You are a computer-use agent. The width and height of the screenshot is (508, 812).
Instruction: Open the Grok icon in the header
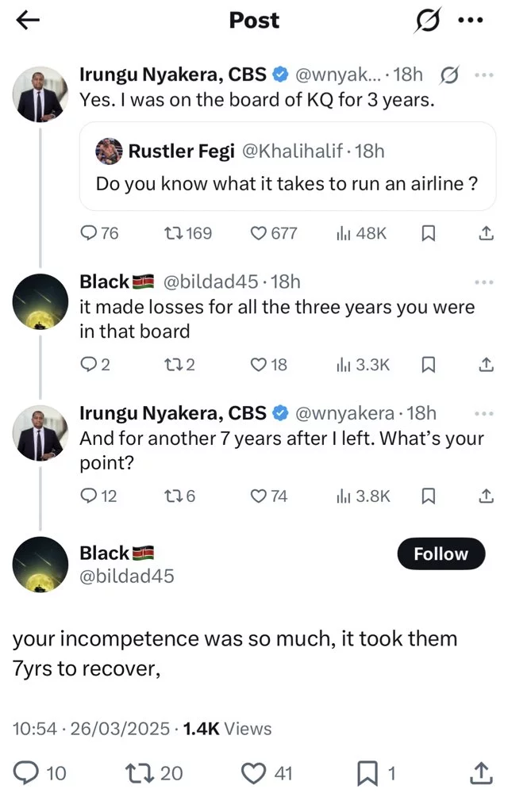point(426,21)
